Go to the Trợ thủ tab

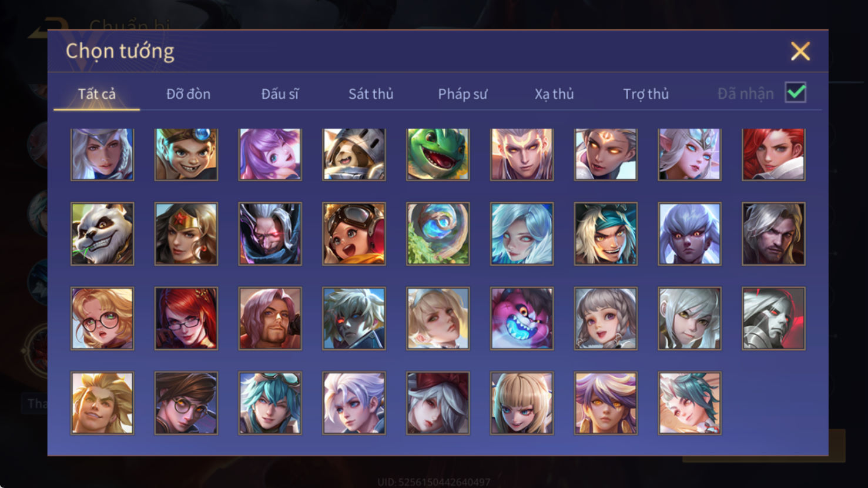646,94
